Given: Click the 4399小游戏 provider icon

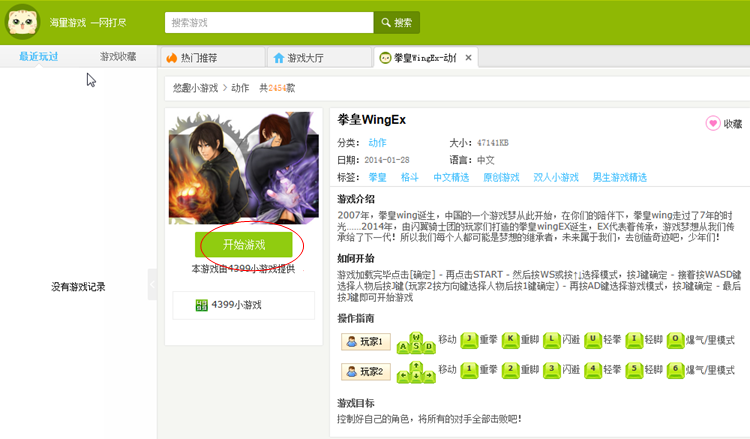Looking at the screenshot, I should 202,305.
